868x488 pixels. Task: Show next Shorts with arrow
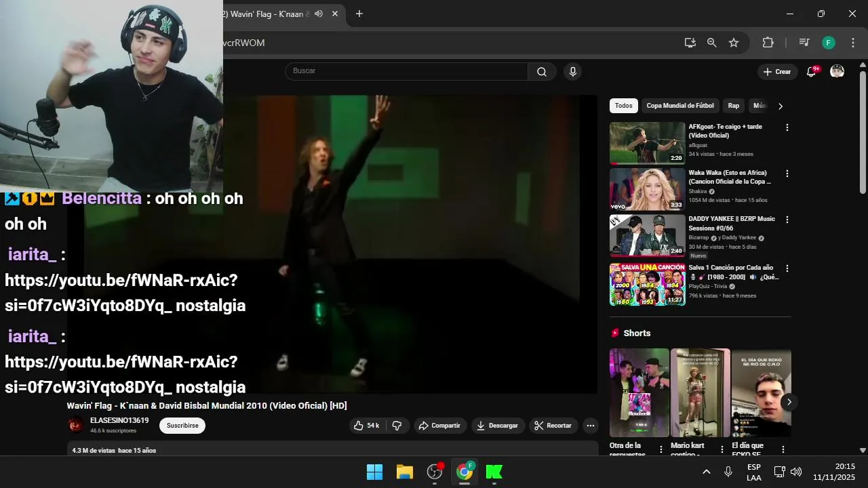pyautogui.click(x=789, y=402)
